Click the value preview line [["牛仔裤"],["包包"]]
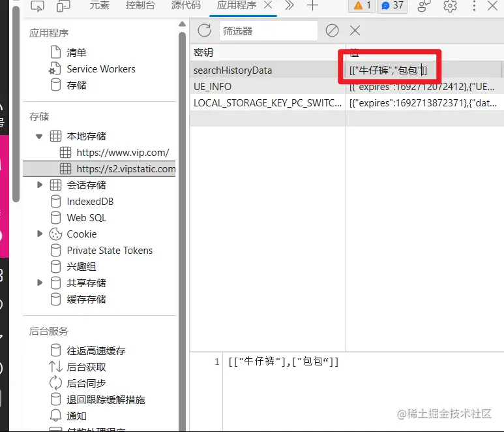The height and width of the screenshot is (432, 504). (284, 362)
